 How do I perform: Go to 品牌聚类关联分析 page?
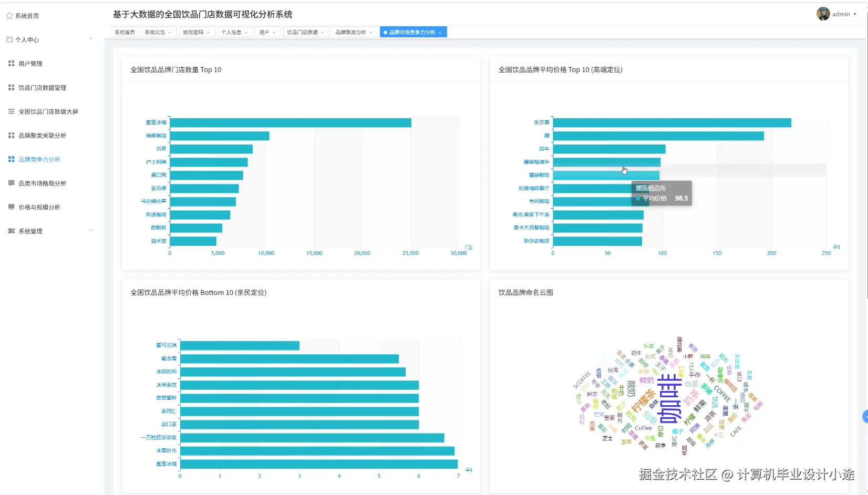[x=43, y=136]
